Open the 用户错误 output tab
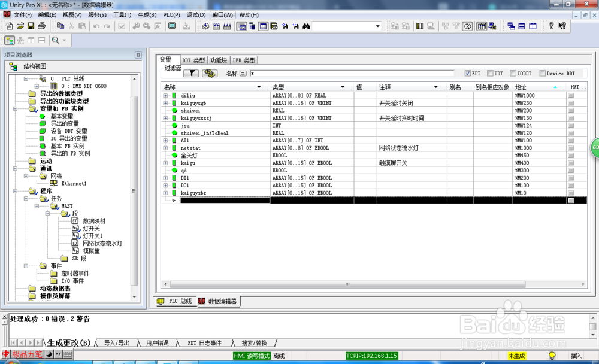This screenshot has width=599, height=364. pyautogui.click(x=158, y=343)
